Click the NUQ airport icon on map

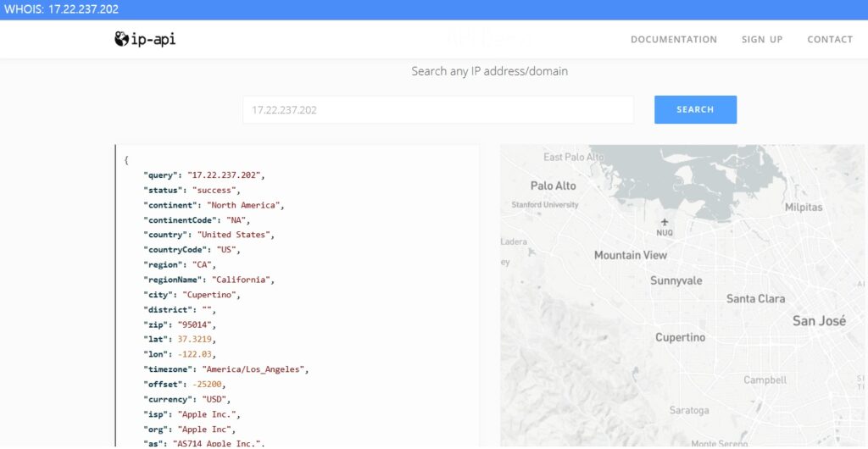click(x=665, y=222)
